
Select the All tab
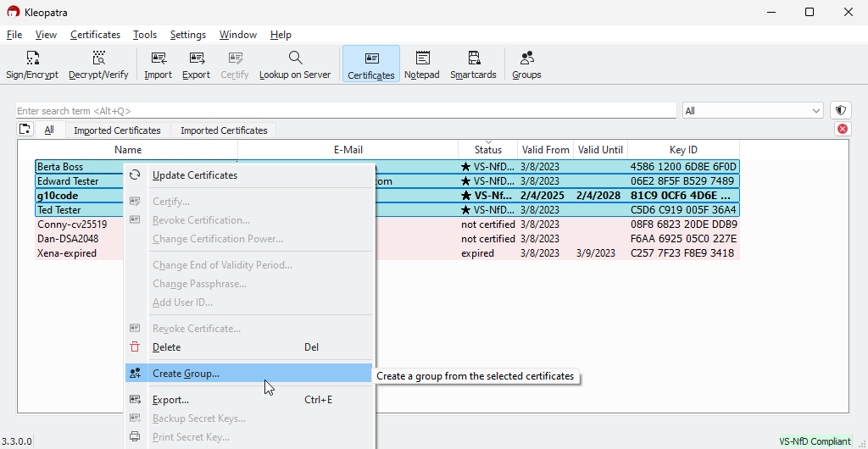(x=49, y=130)
